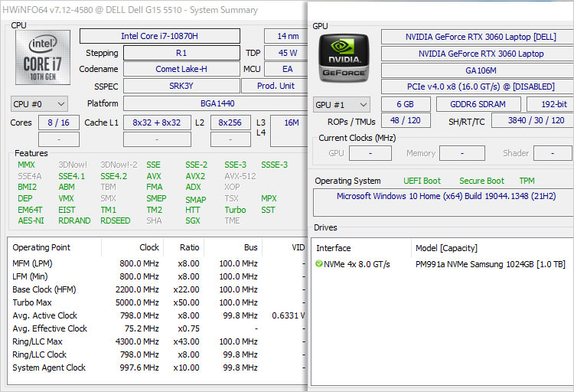Image resolution: width=574 pixels, height=392 pixels.
Task: Select the LFM (Min) row
Action: tap(158, 276)
